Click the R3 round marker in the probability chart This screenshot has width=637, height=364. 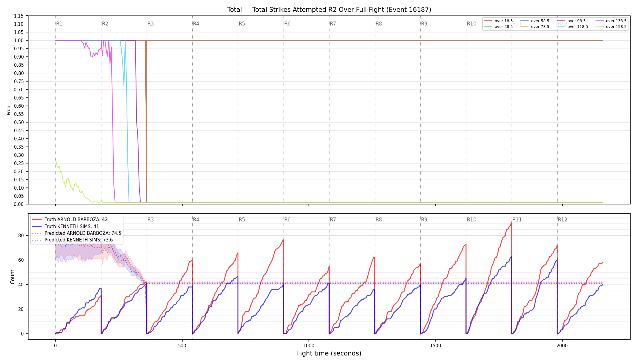150,24
